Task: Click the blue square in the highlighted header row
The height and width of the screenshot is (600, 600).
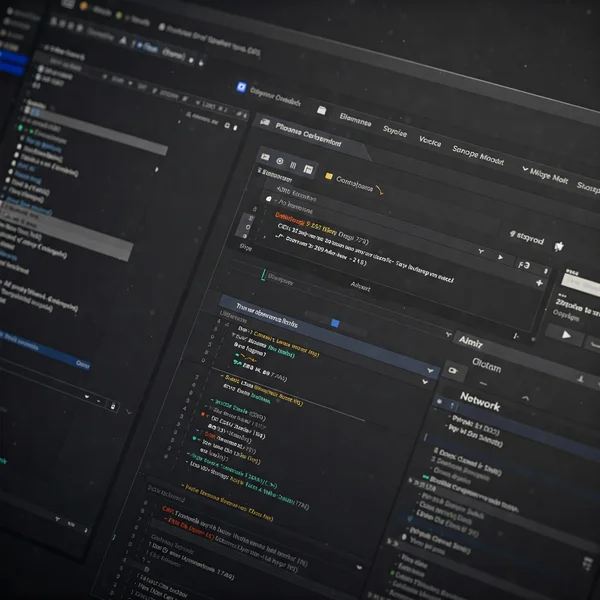Action: pos(335,323)
